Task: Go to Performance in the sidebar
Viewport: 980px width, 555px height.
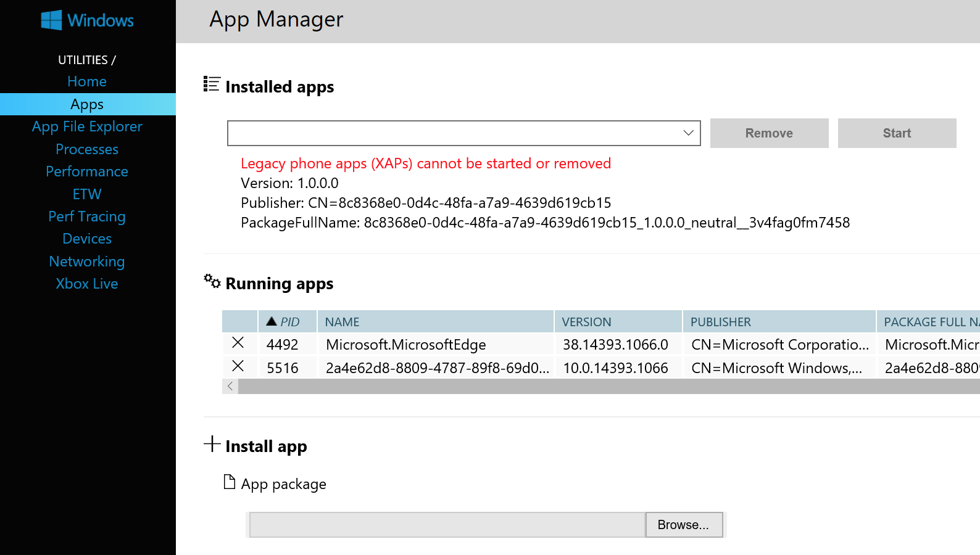Action: click(87, 171)
